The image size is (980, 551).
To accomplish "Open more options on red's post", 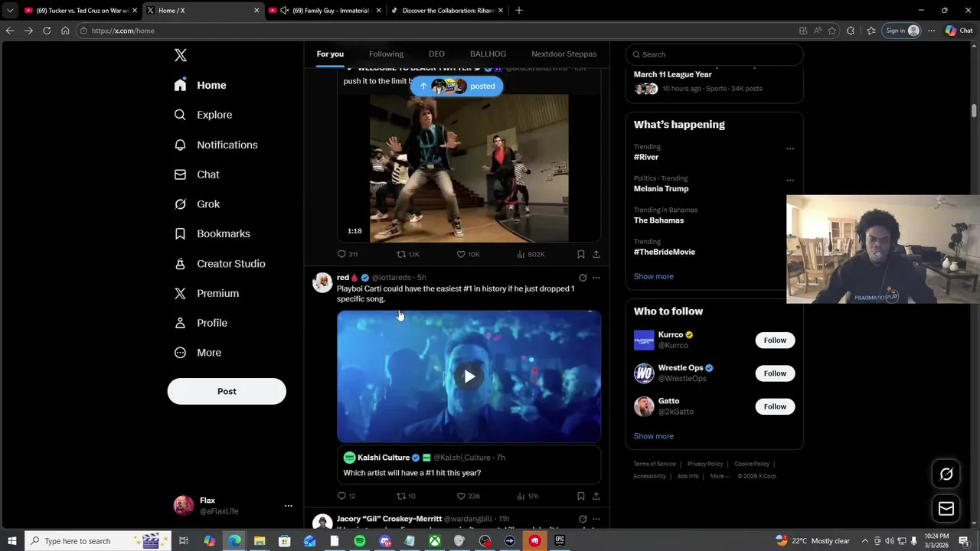I will (x=596, y=278).
